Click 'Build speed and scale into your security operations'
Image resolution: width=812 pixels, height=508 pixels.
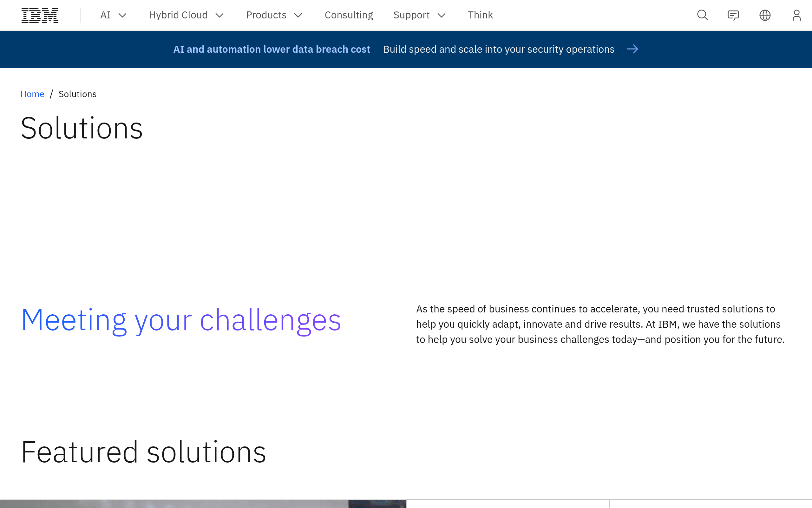pyautogui.click(x=499, y=50)
